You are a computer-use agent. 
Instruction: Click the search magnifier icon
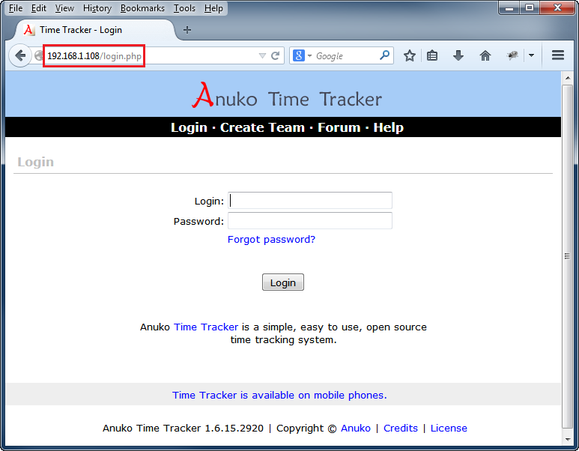point(384,55)
